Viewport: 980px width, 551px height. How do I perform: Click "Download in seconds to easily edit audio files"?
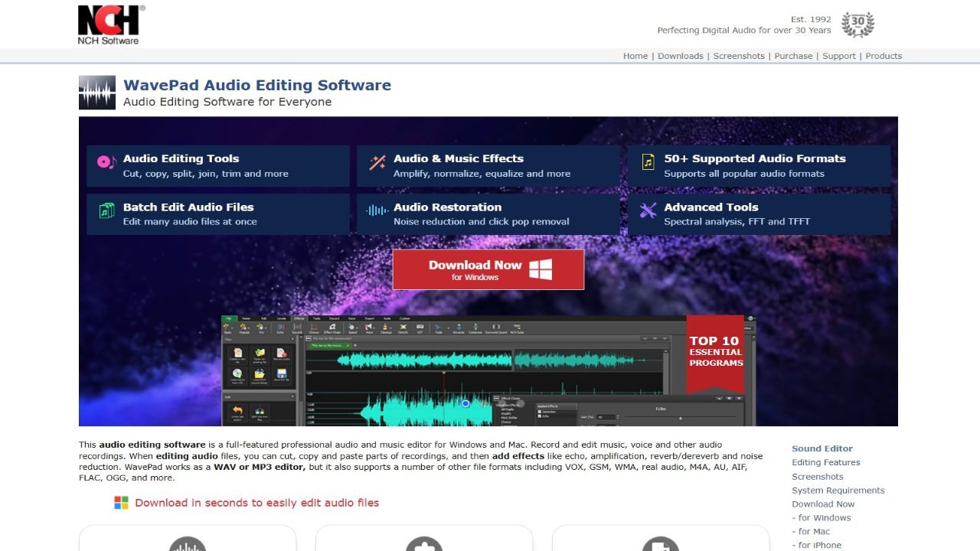[257, 503]
